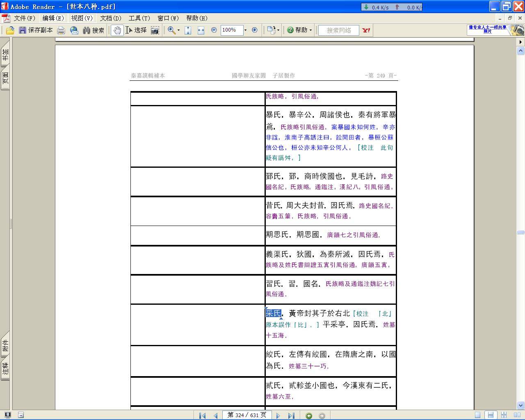Expand the 帮助 toolbar dropdown

pos(310,30)
